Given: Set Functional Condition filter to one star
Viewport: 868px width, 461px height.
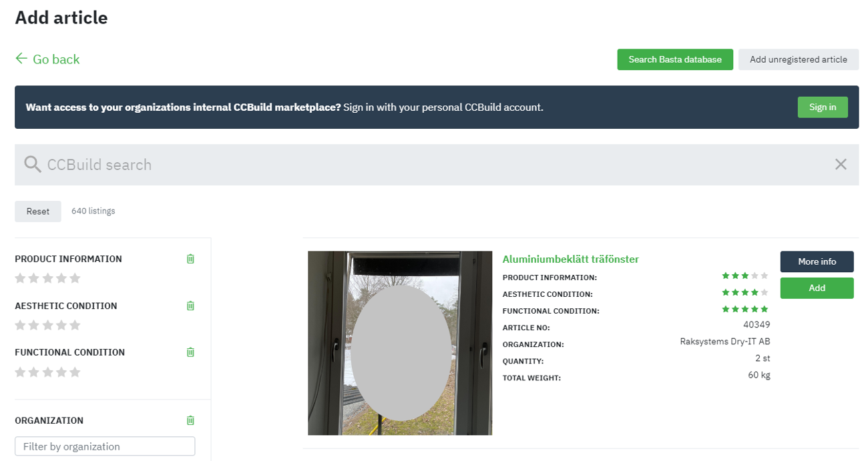Looking at the screenshot, I should click(x=20, y=372).
